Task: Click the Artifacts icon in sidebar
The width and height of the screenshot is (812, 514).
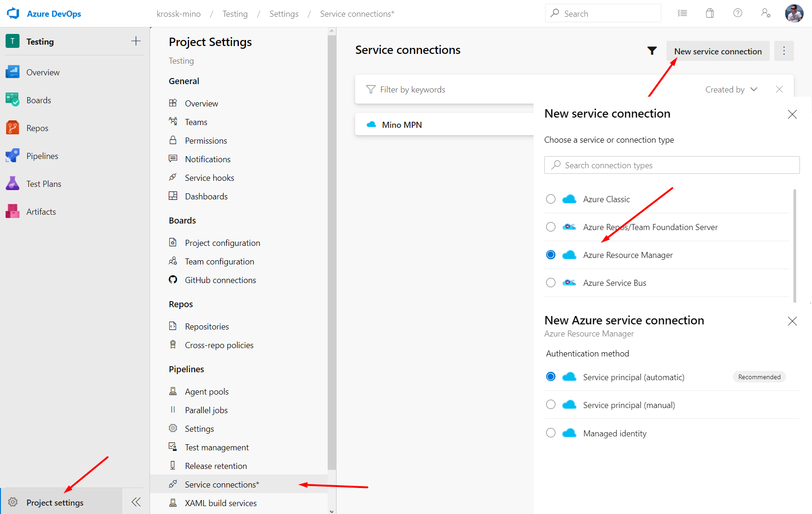Action: tap(13, 211)
